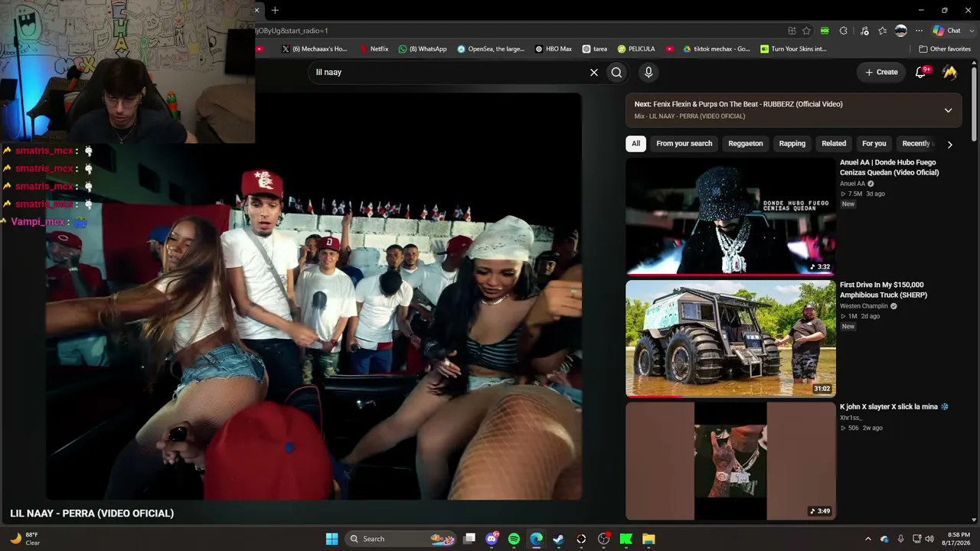The height and width of the screenshot is (551, 980).
Task: Open Task View on the taskbar
Action: pyautogui.click(x=469, y=539)
